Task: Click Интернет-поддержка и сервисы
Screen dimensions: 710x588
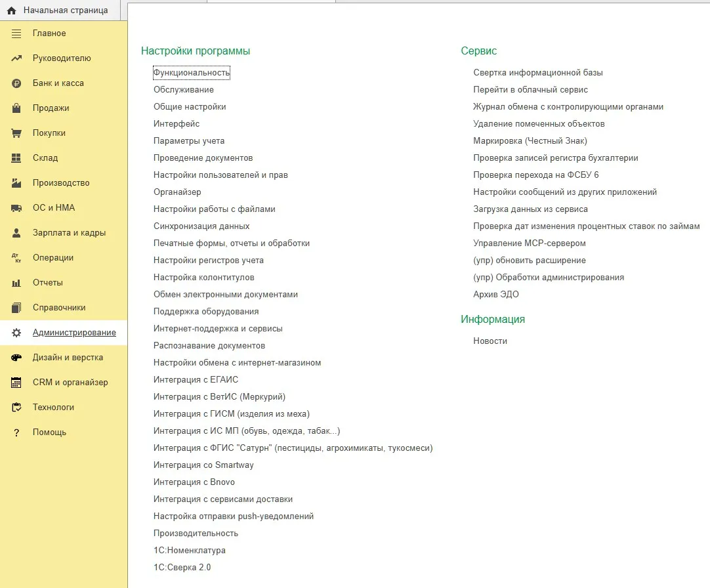Action: pyautogui.click(x=218, y=328)
